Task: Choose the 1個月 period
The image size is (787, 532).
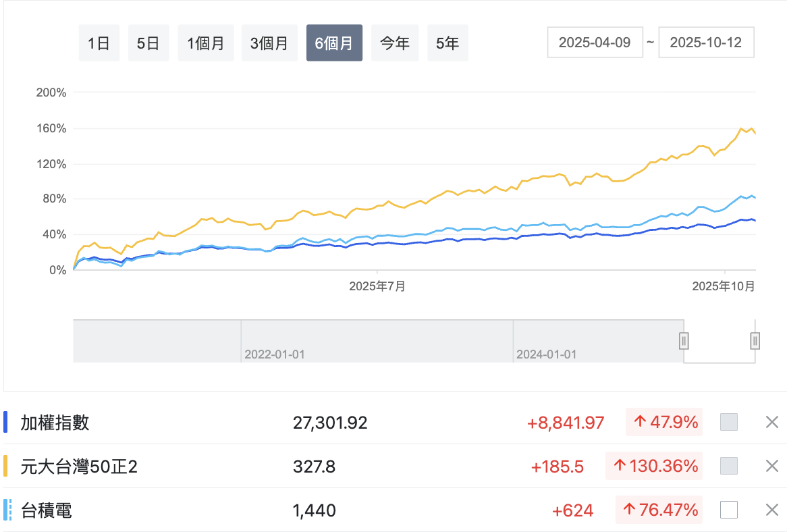Action: pyautogui.click(x=206, y=43)
